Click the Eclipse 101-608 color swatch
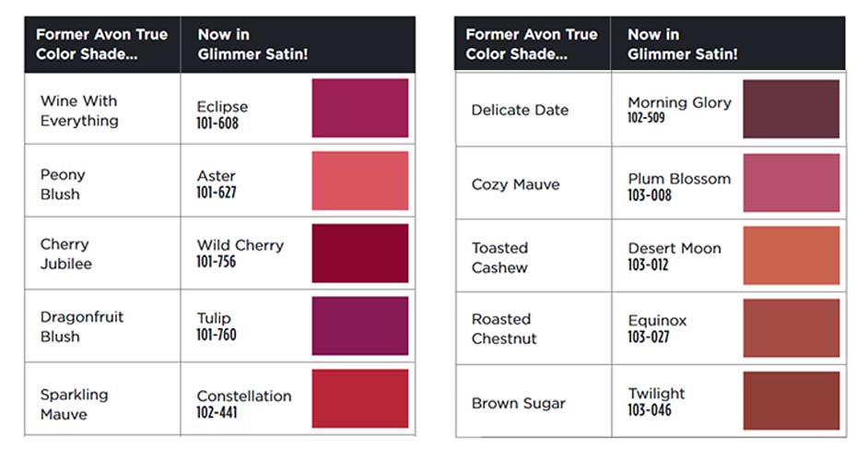The width and height of the screenshot is (868, 461). [359, 108]
